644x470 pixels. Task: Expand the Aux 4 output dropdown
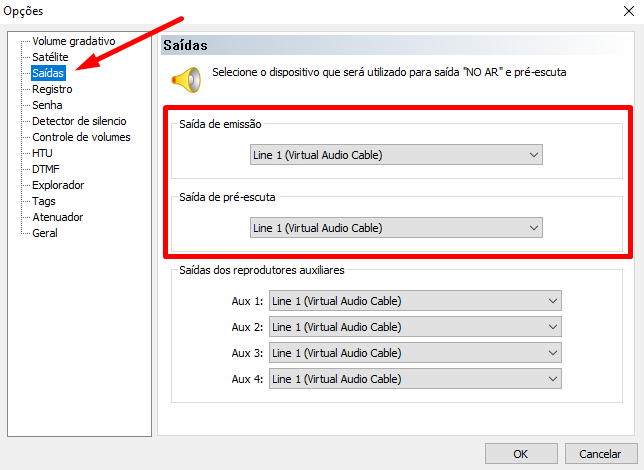pyautogui.click(x=415, y=379)
